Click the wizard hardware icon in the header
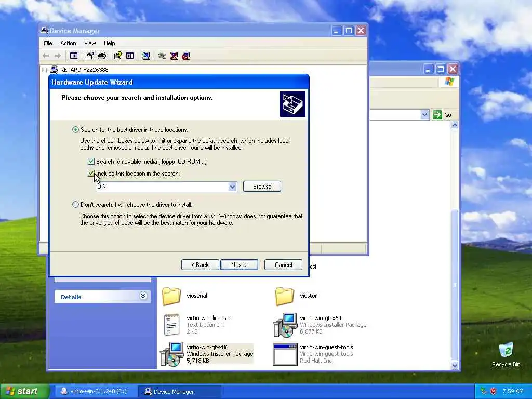The height and width of the screenshot is (399, 532). (x=292, y=104)
